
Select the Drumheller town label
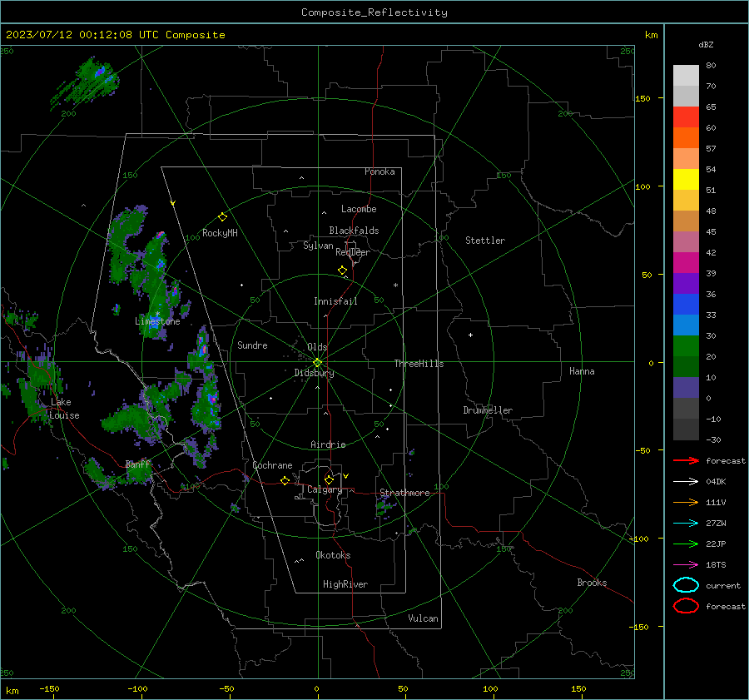[x=488, y=410]
